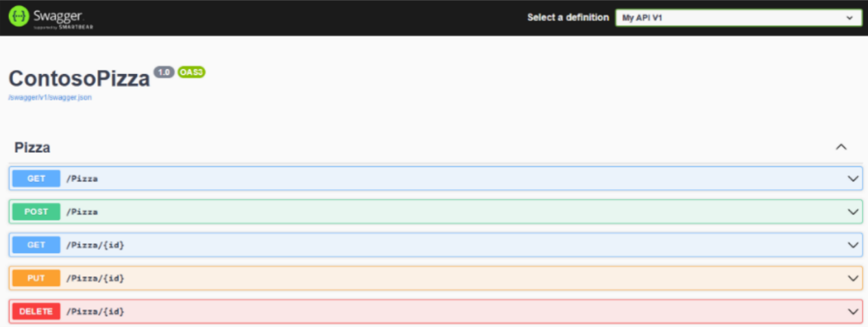The width and height of the screenshot is (868, 327).
Task: Click the blue GET badge for /Pizza
Action: click(36, 178)
